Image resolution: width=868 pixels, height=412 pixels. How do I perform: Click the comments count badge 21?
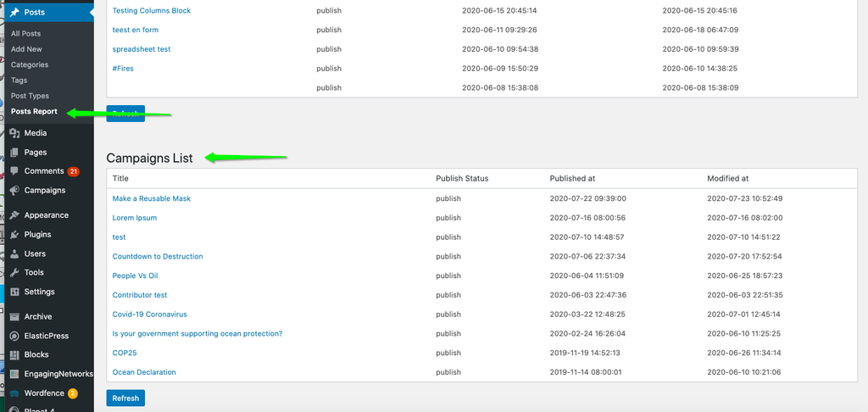[x=74, y=171]
